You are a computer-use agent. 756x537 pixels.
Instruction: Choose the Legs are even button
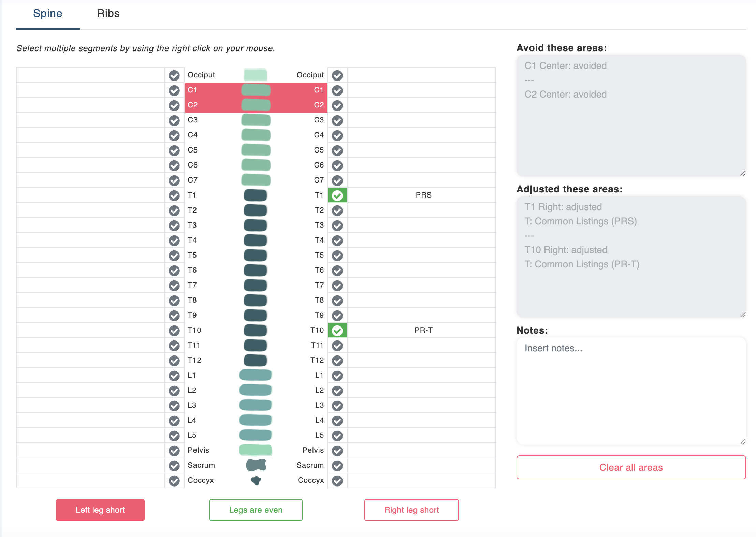(256, 510)
